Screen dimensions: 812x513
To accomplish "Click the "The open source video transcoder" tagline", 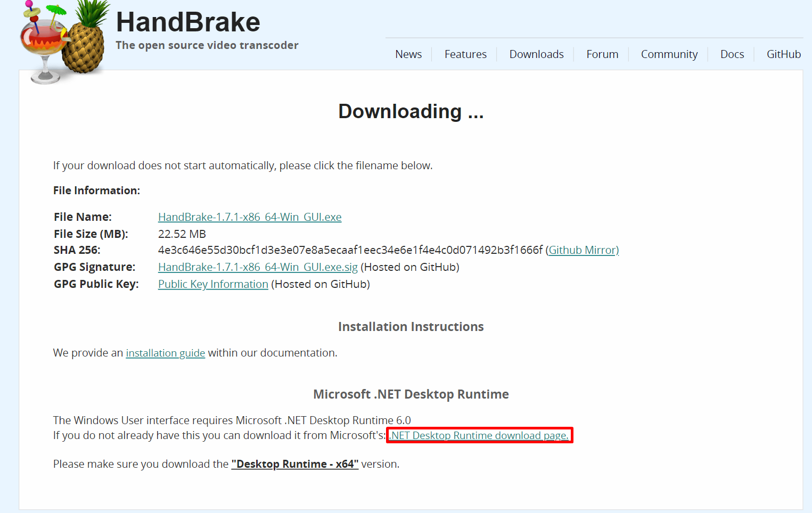I will [x=207, y=45].
